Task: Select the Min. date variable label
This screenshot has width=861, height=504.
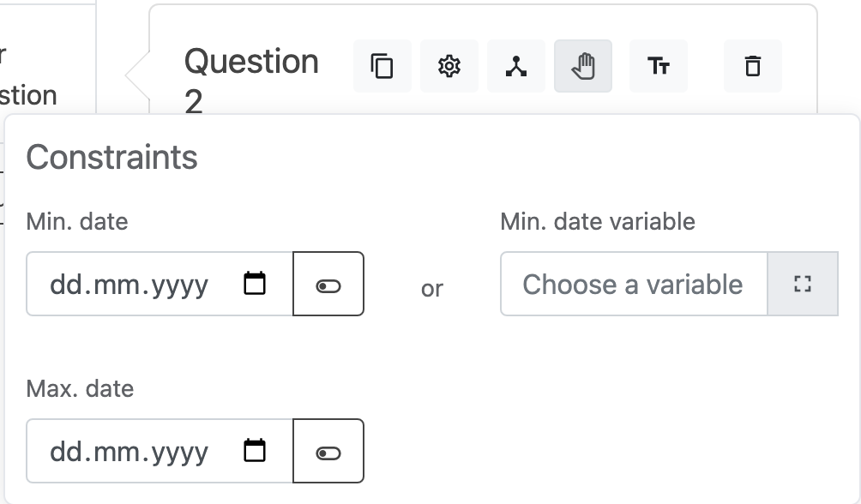Action: click(x=598, y=221)
